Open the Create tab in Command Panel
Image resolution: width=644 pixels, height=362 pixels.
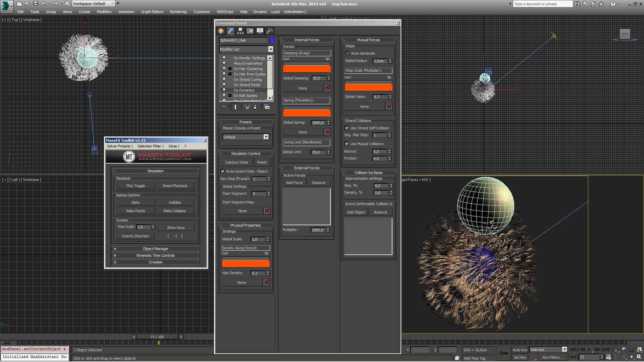coord(221,31)
